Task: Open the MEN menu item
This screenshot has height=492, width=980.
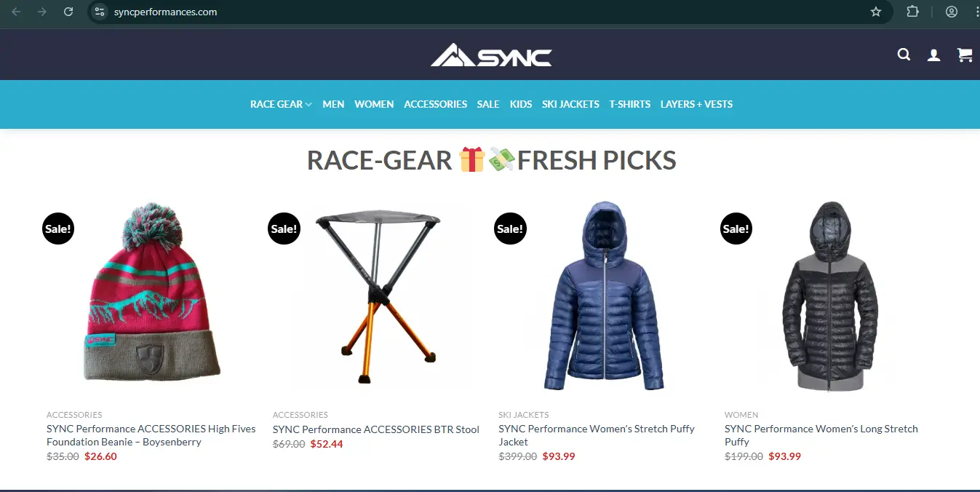Action: click(333, 104)
